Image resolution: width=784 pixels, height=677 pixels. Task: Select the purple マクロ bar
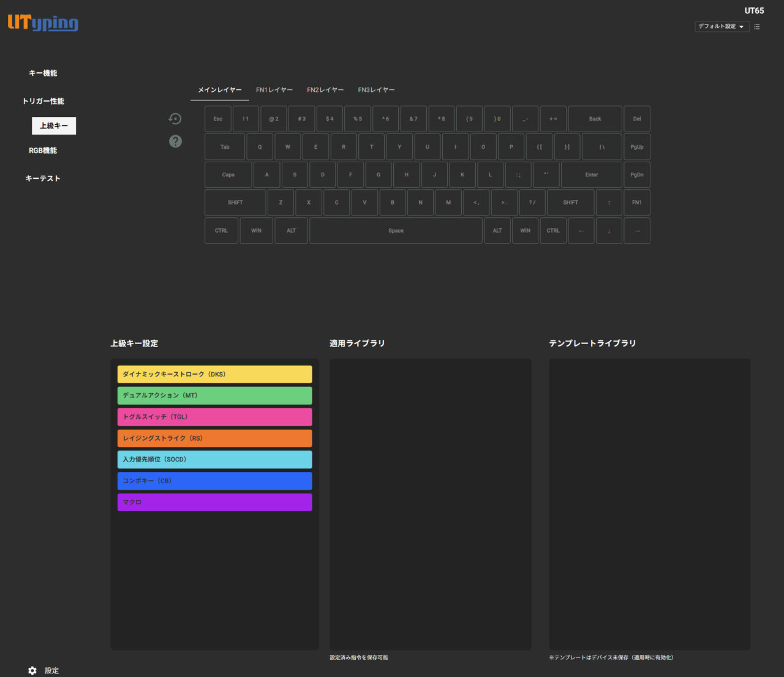tap(214, 502)
